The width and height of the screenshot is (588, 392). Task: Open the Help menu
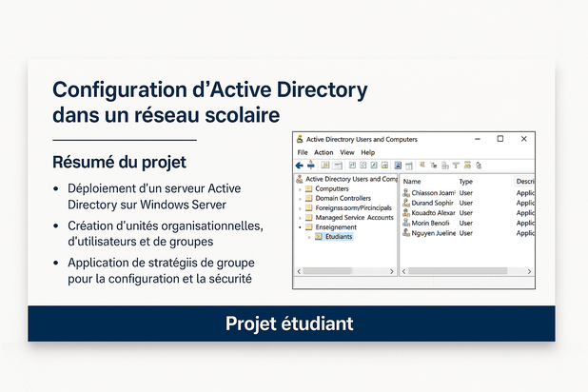point(368,152)
